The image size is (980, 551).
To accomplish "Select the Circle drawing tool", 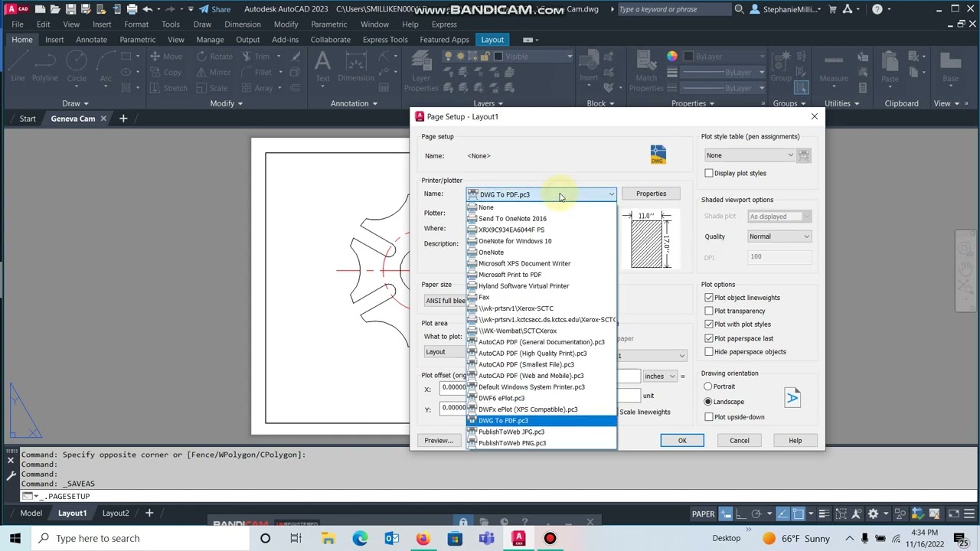I will (x=77, y=67).
